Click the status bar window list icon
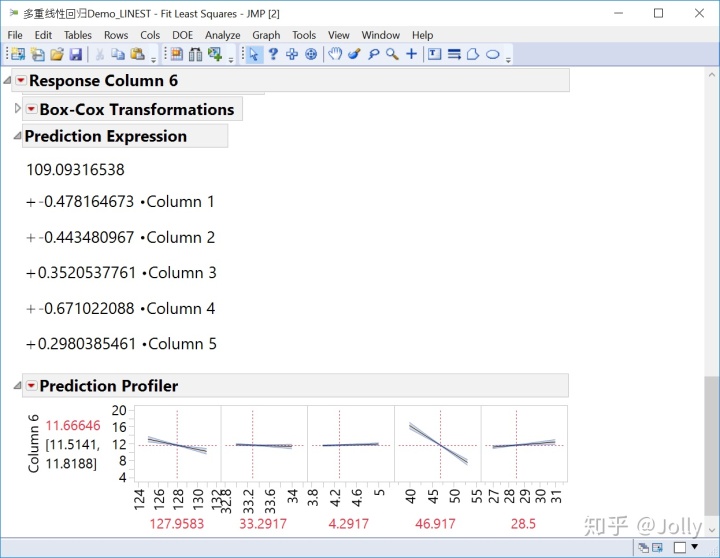This screenshot has width=720, height=558. tap(644, 547)
